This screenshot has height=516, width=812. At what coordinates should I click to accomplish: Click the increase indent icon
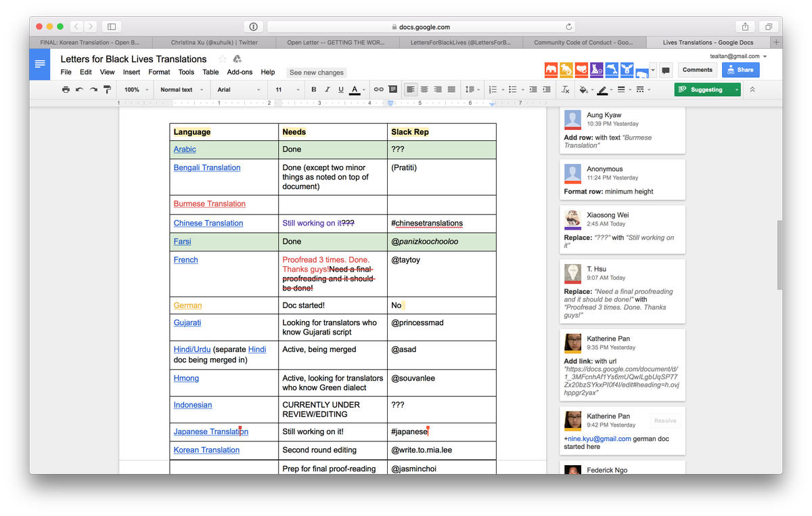[547, 89]
